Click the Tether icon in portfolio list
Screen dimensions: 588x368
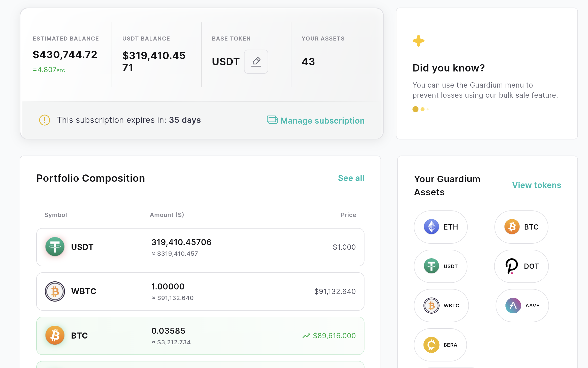pyautogui.click(x=55, y=247)
